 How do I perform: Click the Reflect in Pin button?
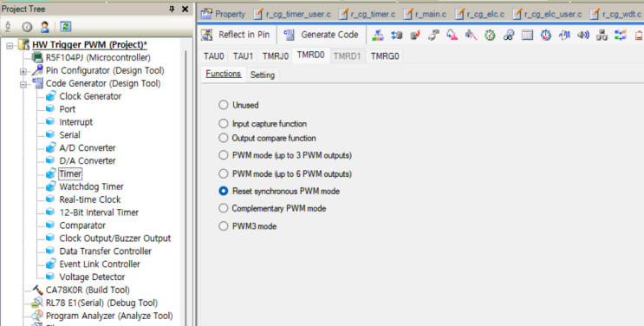pyautogui.click(x=236, y=35)
